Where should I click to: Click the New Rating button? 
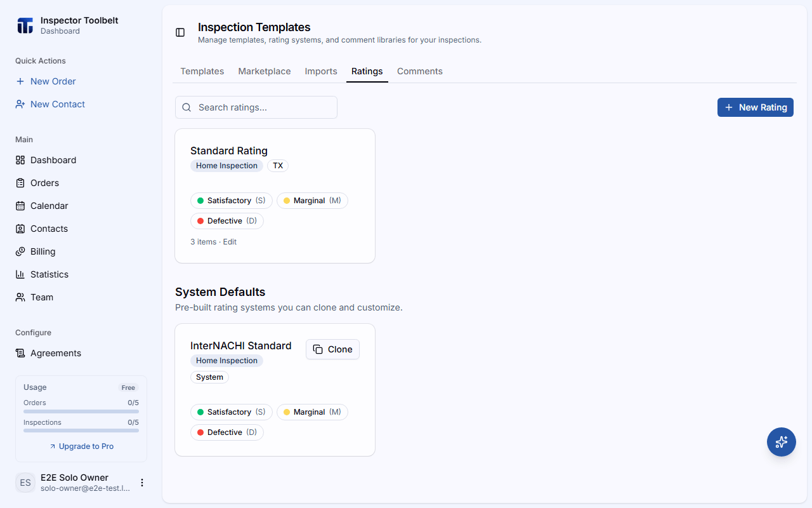pos(756,107)
